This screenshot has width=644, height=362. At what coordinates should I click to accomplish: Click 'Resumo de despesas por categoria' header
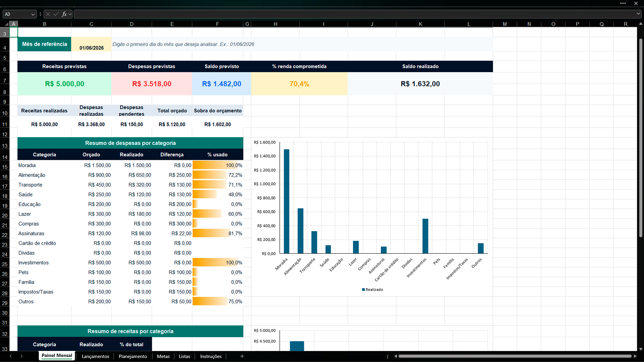click(x=130, y=143)
